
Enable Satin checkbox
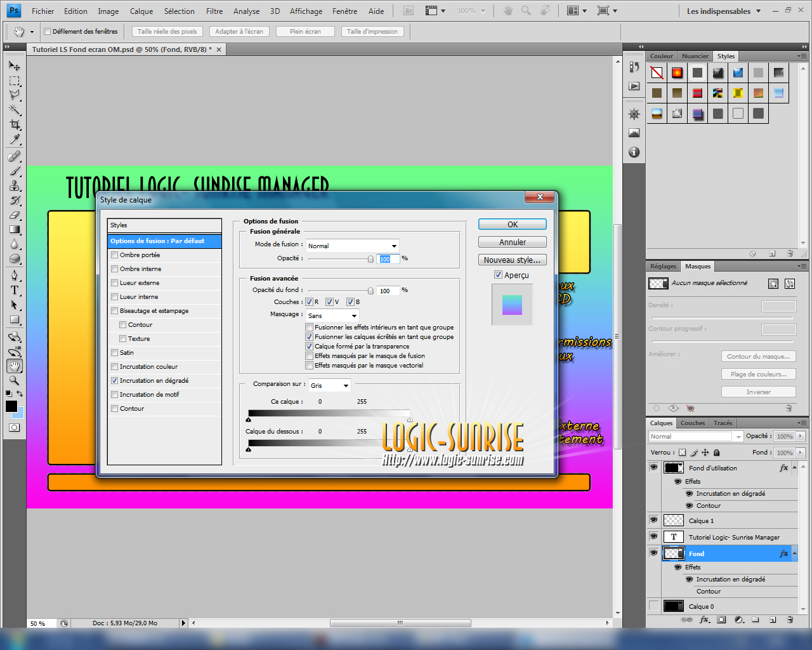pyautogui.click(x=115, y=353)
